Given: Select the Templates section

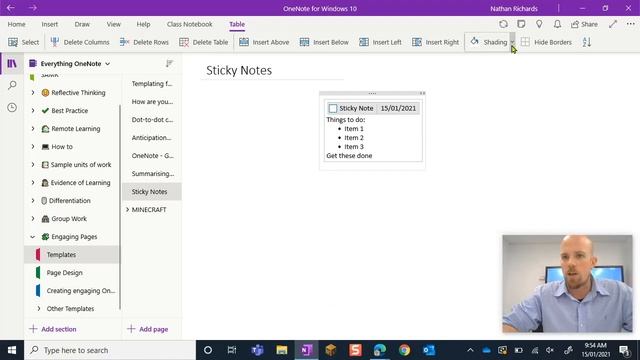Looking at the screenshot, I should pos(72,255).
